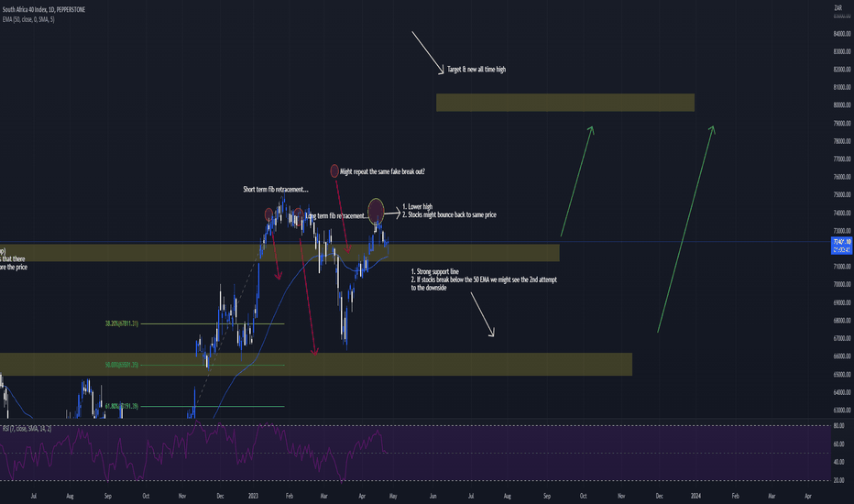The height and width of the screenshot is (504, 854).
Task: Click the RSI 40.00 scale label
Action: [838, 462]
